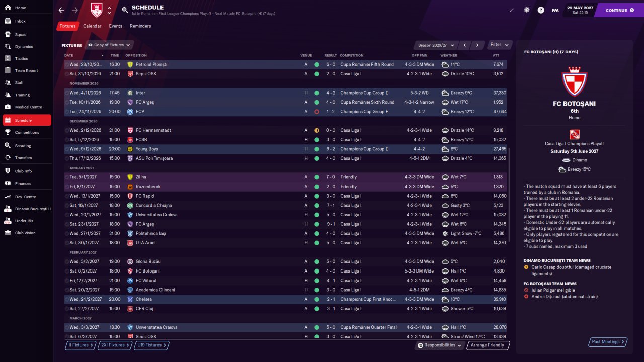Tick the checkmark for FC Hermannstadt fixture
The width and height of the screenshot is (644, 362).
coord(67,130)
